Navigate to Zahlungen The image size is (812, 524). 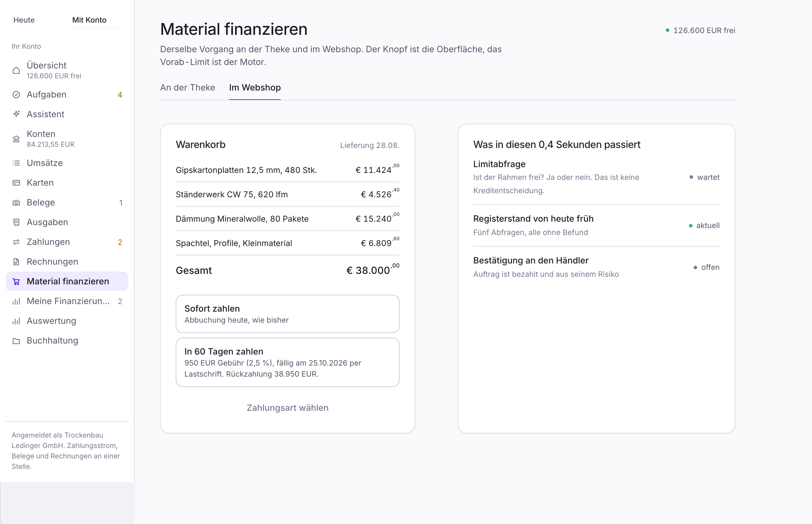(x=67, y=242)
